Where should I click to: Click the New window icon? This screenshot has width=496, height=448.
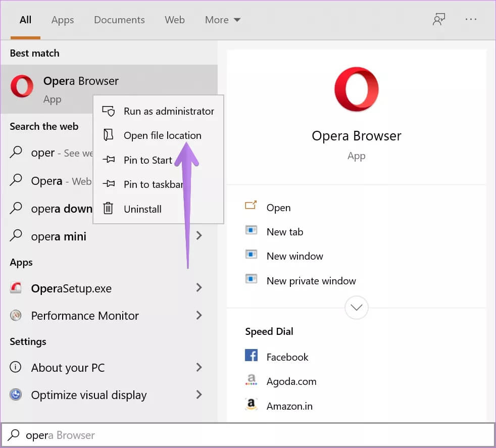[x=251, y=255]
